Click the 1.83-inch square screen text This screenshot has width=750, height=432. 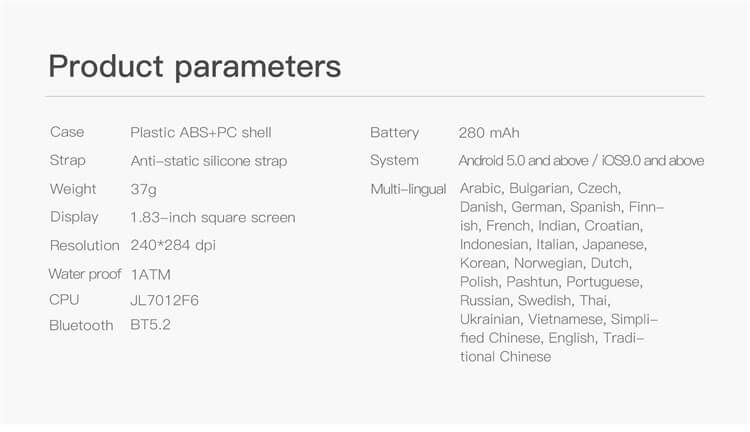(213, 218)
